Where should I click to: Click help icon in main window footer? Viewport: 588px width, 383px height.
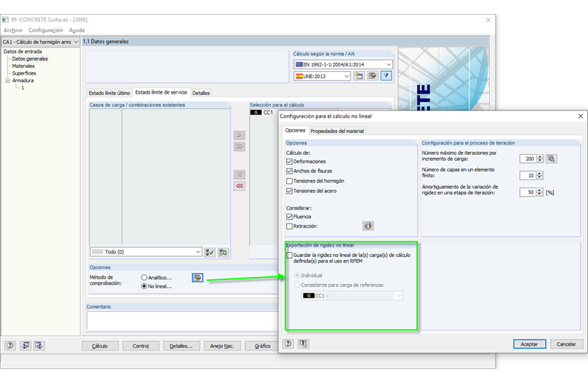[x=10, y=346]
